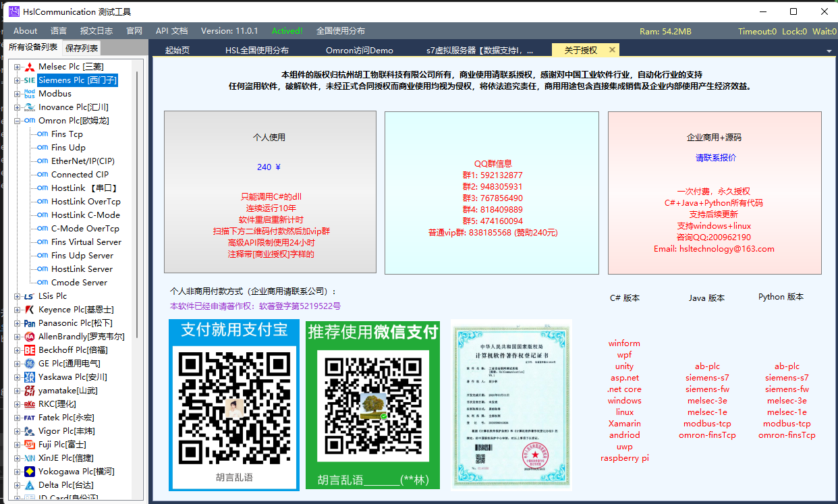This screenshot has width=838, height=504.
Task: Click the AllenBrandly Plc round icon
Action: tap(29, 337)
